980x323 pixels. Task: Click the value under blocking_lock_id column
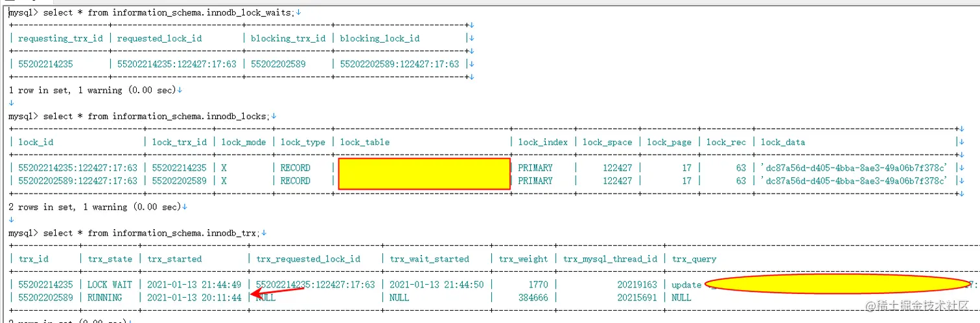pos(399,64)
